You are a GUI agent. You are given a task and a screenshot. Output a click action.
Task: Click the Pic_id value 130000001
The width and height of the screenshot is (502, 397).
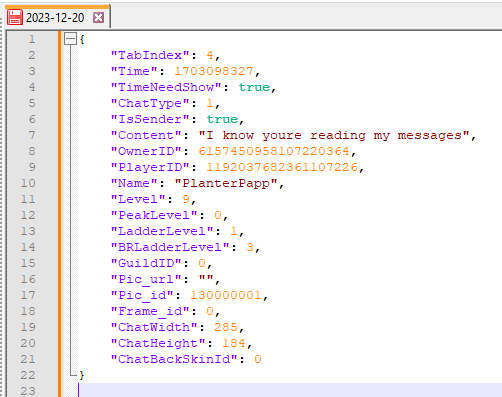(x=226, y=295)
